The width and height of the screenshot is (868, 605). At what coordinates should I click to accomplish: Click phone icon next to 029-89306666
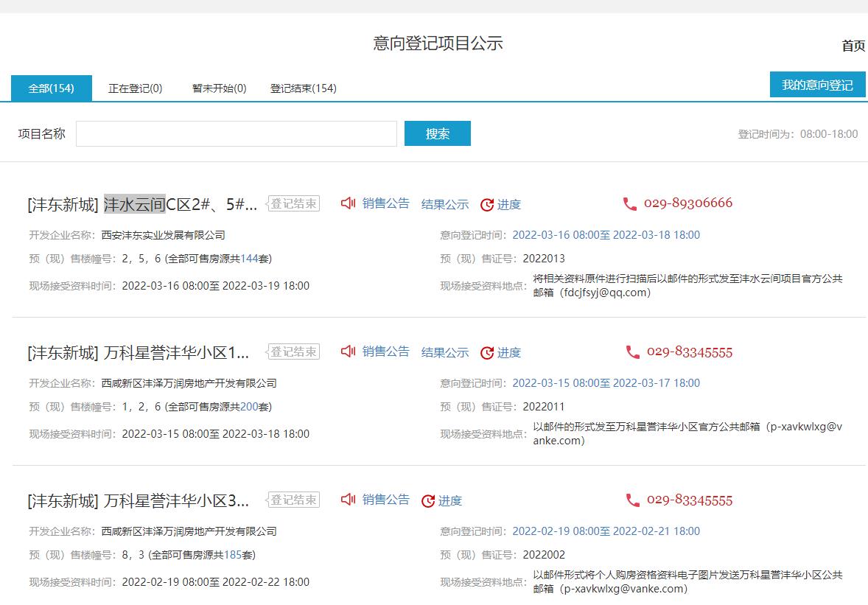point(630,204)
